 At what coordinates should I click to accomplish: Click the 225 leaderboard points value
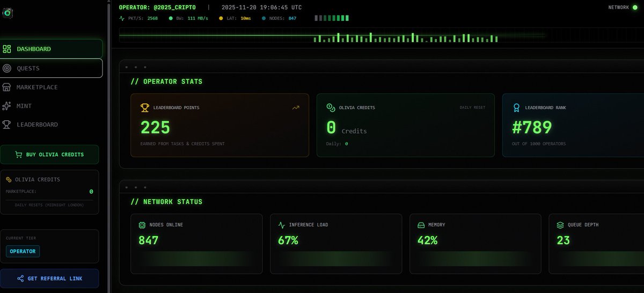coord(155,127)
